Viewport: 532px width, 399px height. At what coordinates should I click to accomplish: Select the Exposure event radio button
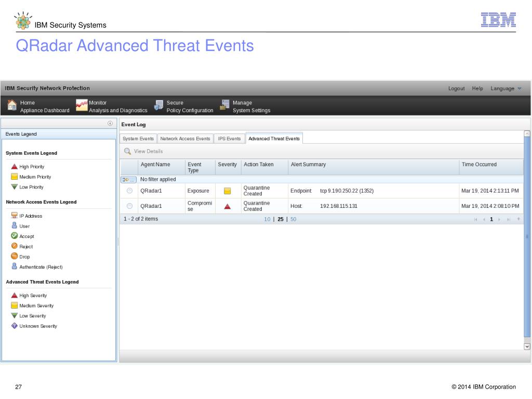coord(129,191)
